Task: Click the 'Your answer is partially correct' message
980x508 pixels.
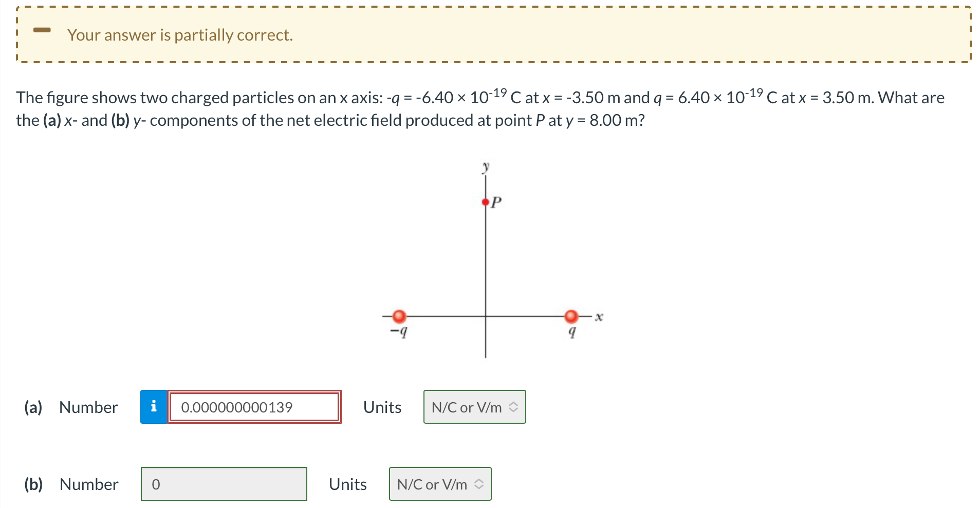Action: click(179, 34)
